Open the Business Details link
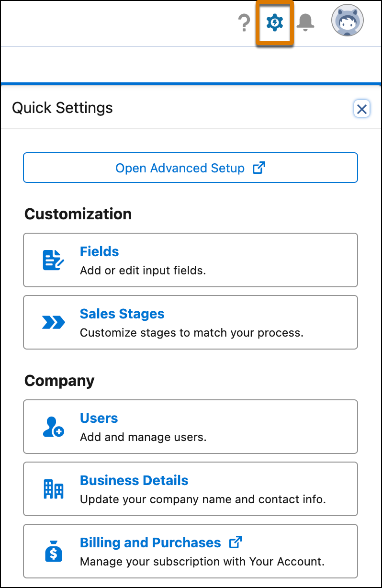 coord(134,480)
